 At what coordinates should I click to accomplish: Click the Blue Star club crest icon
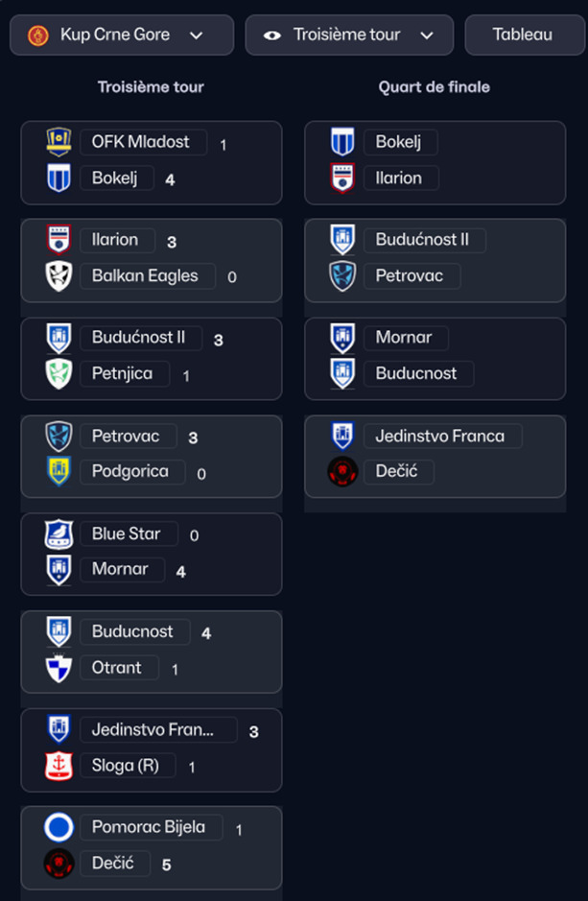coord(59,534)
